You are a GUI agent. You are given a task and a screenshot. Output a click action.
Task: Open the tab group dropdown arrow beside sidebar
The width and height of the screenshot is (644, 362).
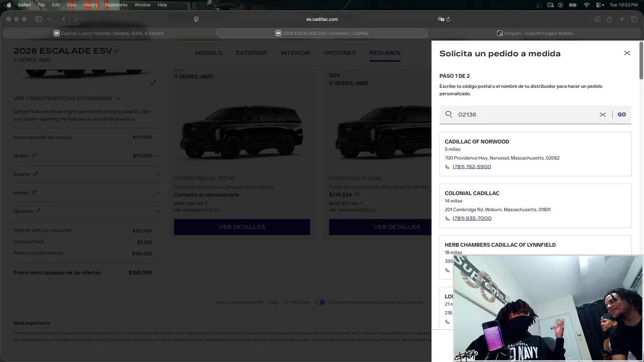point(48,19)
